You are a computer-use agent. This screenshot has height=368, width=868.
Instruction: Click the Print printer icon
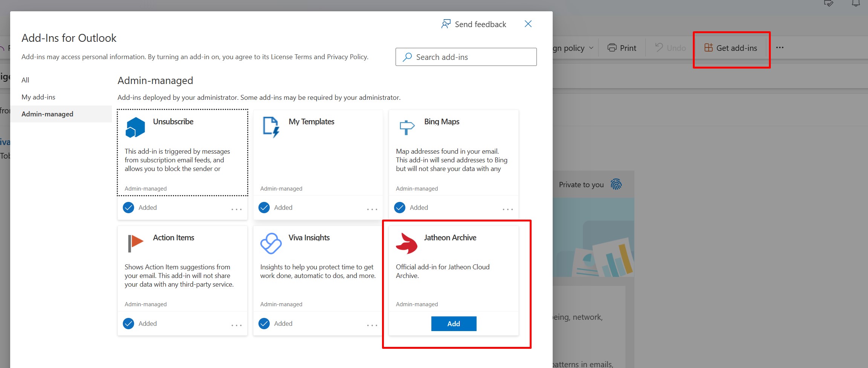tap(612, 48)
